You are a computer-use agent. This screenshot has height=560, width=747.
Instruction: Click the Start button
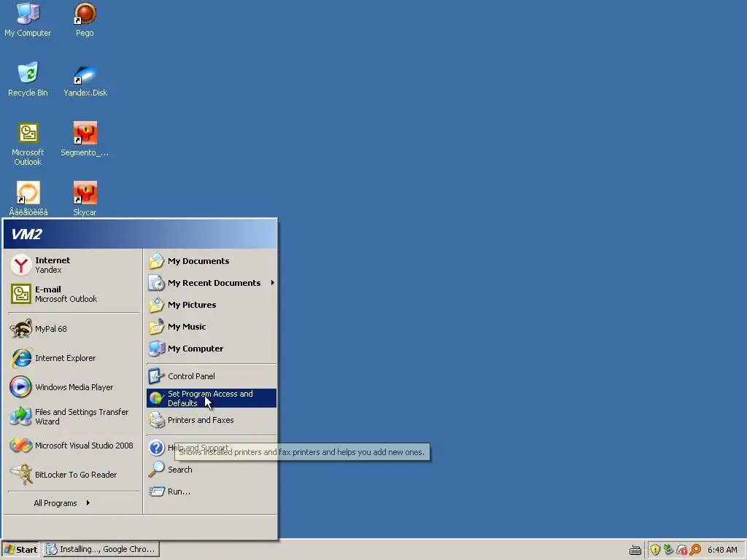(20, 550)
